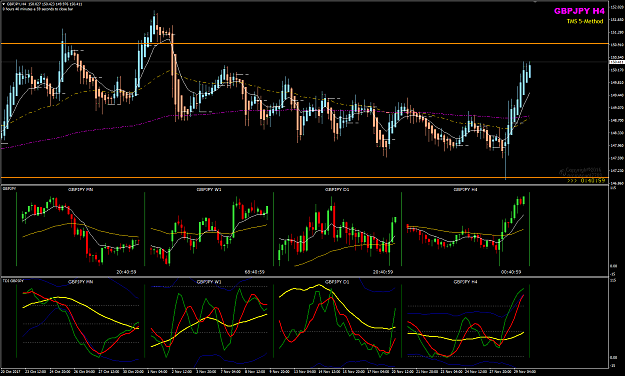Click the GBPJPY W1 label above candlestick mini chart
The width and height of the screenshot is (625, 376).
click(x=209, y=190)
